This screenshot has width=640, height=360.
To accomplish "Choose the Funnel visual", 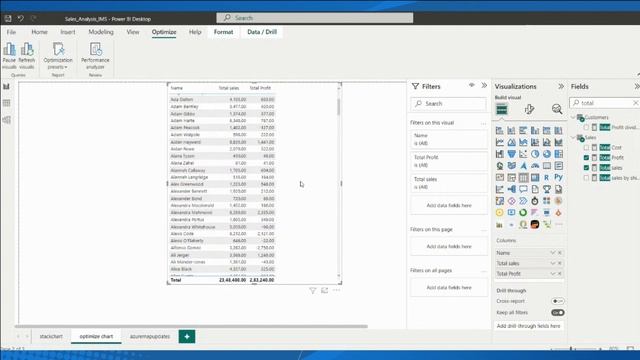I will coord(511,154).
